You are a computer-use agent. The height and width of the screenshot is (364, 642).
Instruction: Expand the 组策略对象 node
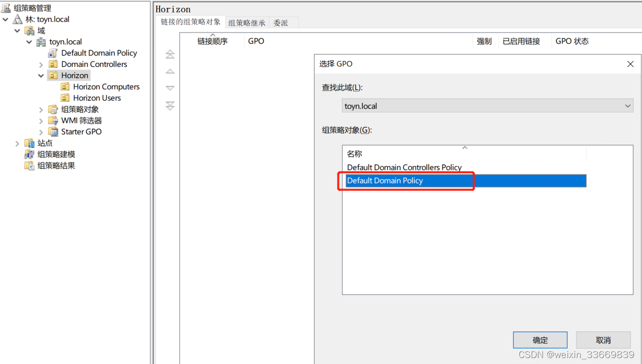[x=41, y=109]
